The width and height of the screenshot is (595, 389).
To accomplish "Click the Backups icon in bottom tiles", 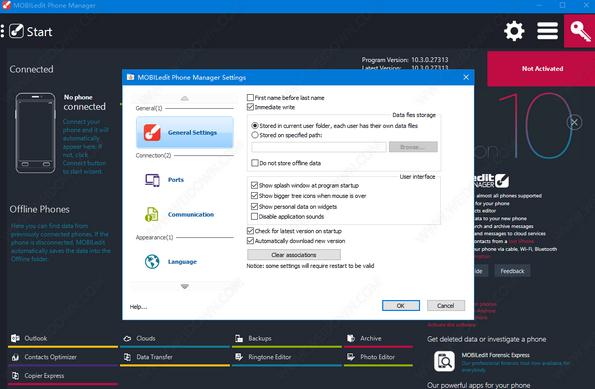I will 239,339.
